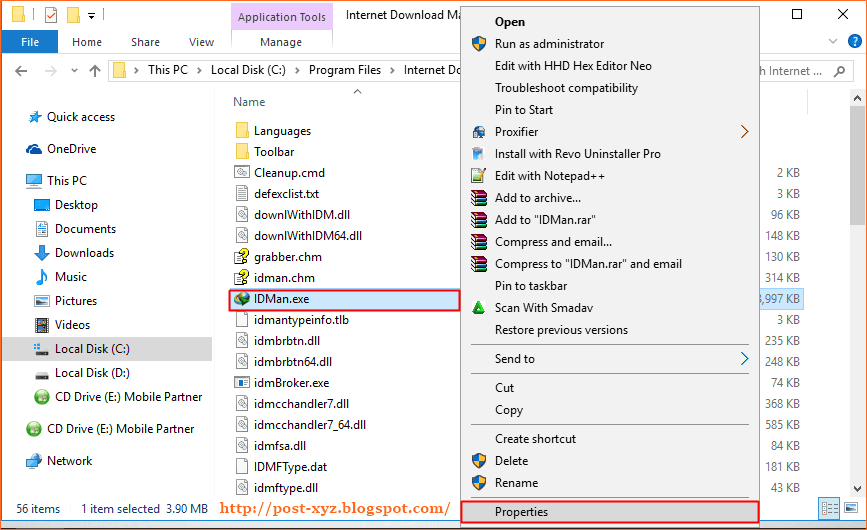Screen dimensions: 867x530
Task: Select Edit with HHD Hex Editor Neo
Action: [609, 66]
